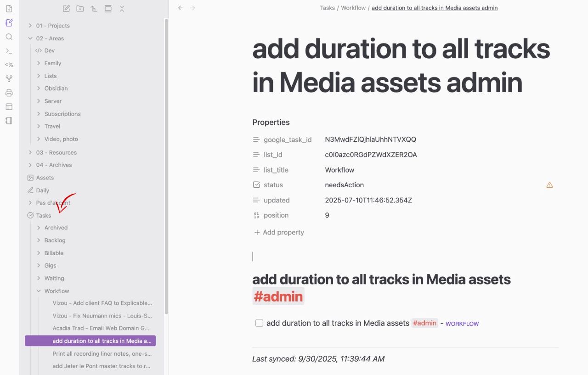Check the 'add duration to all tracks' task checkbox
The width and height of the screenshot is (588, 375).
click(259, 323)
